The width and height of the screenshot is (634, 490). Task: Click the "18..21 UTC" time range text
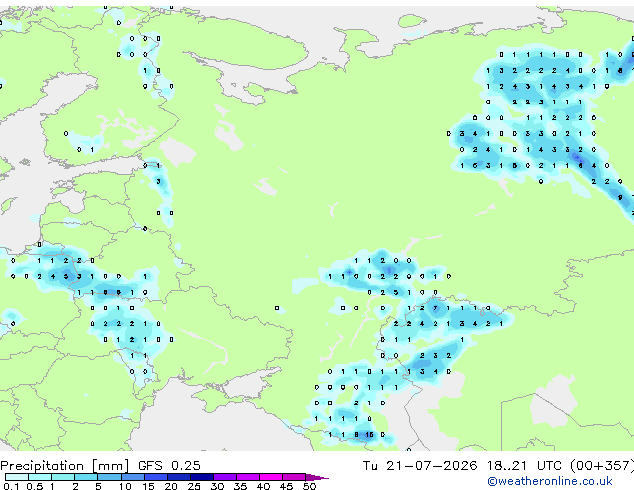pyautogui.click(x=524, y=466)
